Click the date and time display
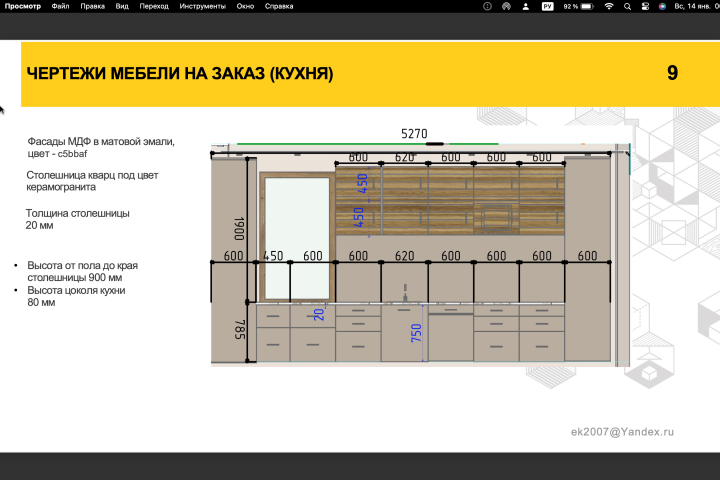This screenshot has height=480, width=720. [x=697, y=6]
